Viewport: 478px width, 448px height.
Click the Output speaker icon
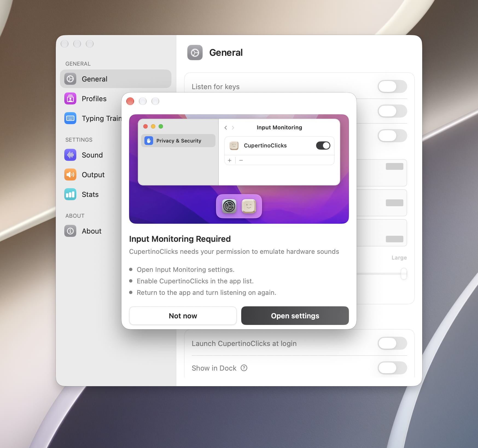pyautogui.click(x=70, y=175)
